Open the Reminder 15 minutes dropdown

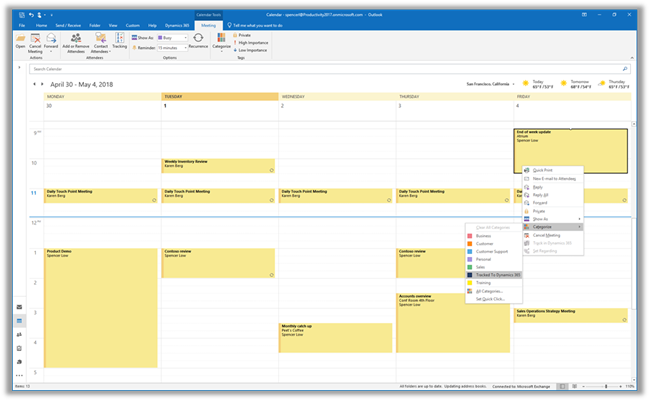tap(171, 47)
